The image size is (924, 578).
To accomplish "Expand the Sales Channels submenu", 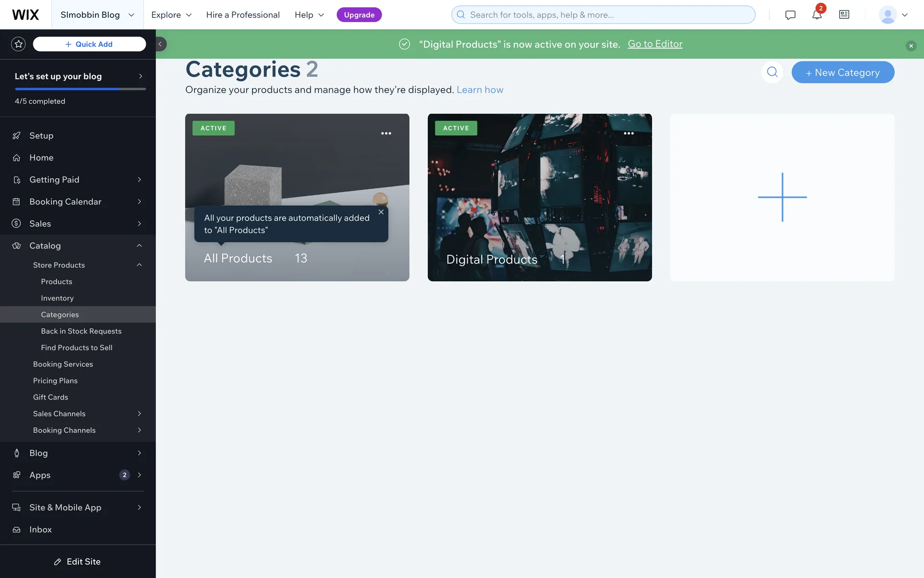I will click(139, 414).
